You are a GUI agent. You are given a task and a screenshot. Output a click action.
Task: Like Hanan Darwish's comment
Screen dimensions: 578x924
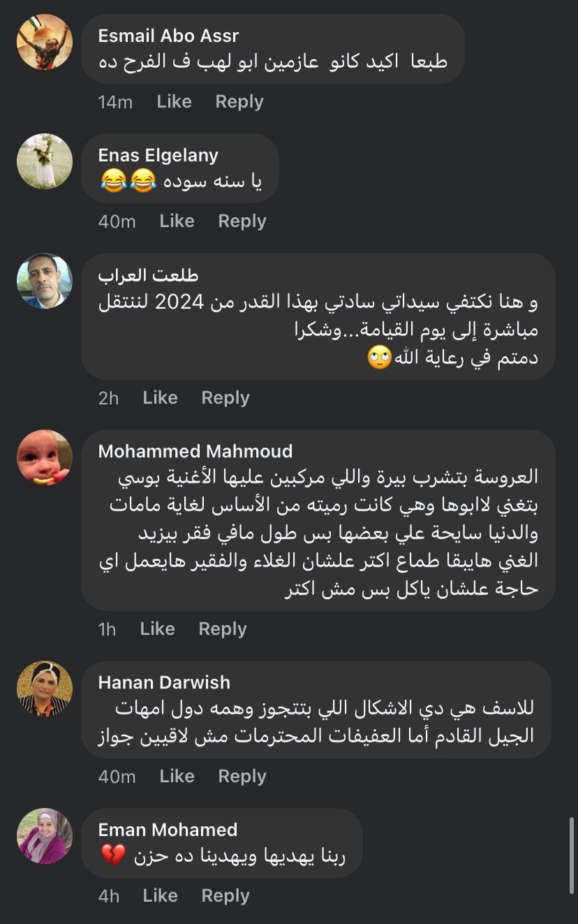[177, 777]
